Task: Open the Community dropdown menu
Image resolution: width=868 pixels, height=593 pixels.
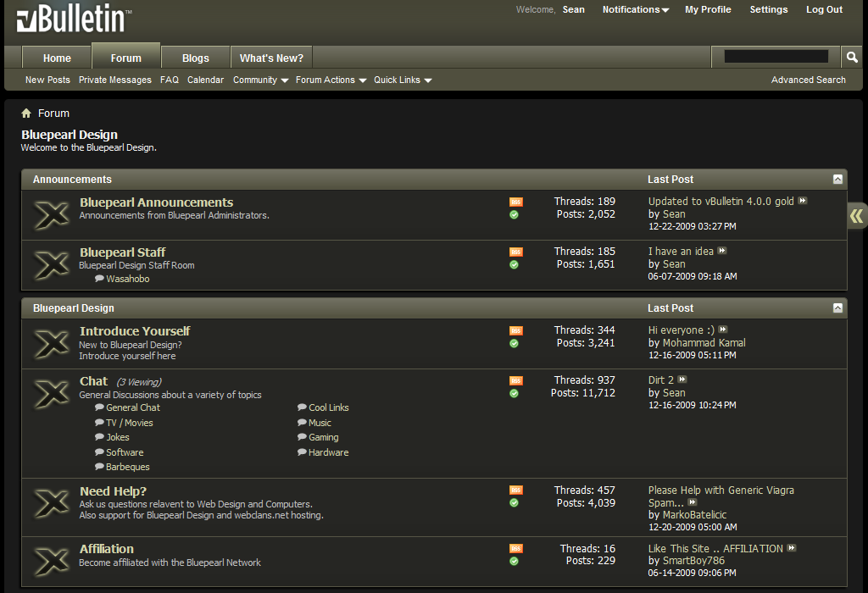Action: point(260,80)
